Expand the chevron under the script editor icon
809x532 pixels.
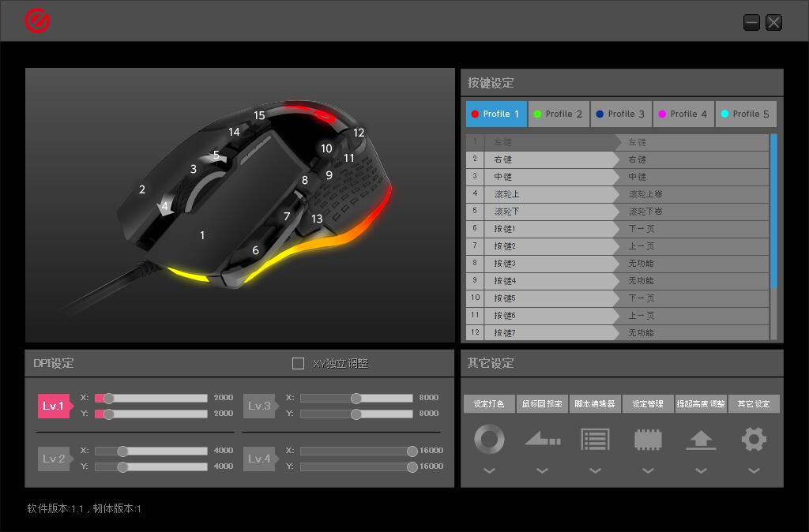[x=595, y=471]
